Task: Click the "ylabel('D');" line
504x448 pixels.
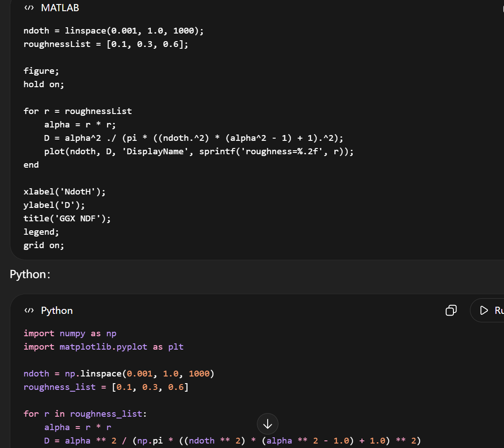Action: (54, 205)
